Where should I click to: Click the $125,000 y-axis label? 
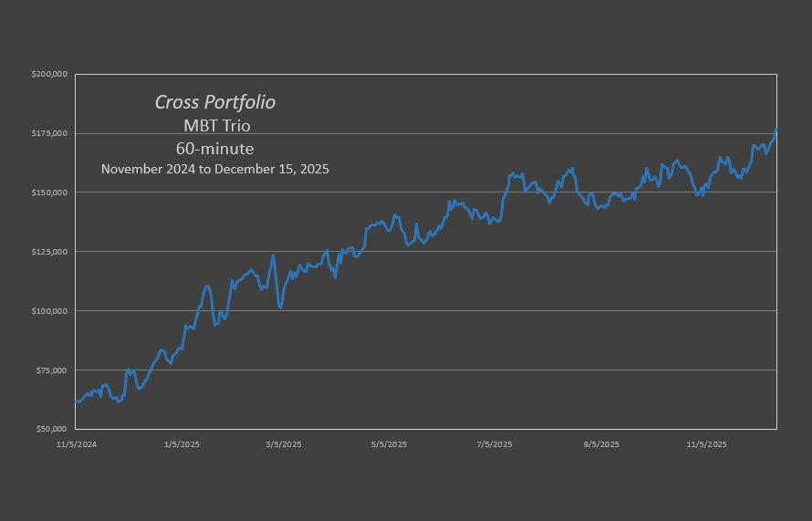click(x=50, y=252)
